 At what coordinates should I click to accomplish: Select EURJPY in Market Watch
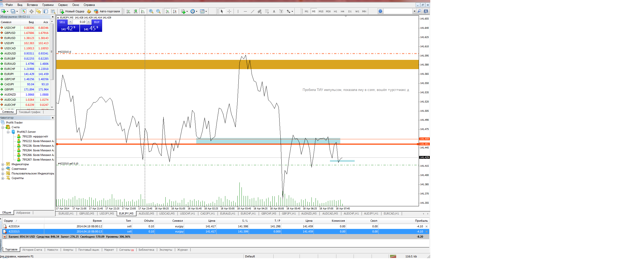(x=25, y=74)
